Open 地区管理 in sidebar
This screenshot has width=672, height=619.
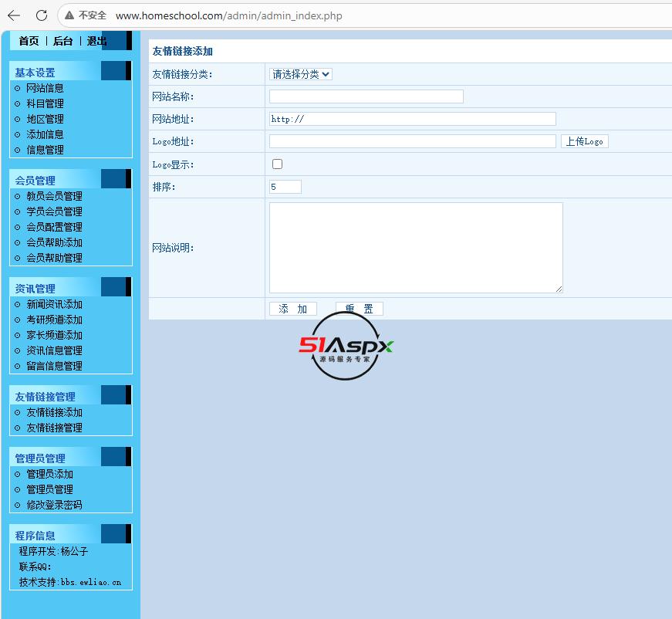pos(45,119)
